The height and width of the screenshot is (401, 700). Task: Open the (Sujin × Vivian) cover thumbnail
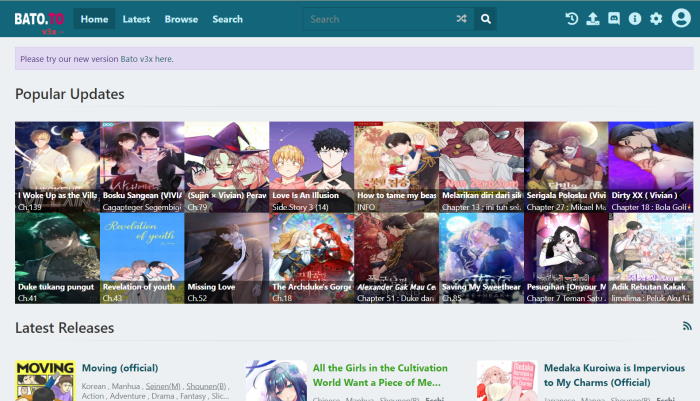[x=227, y=167]
